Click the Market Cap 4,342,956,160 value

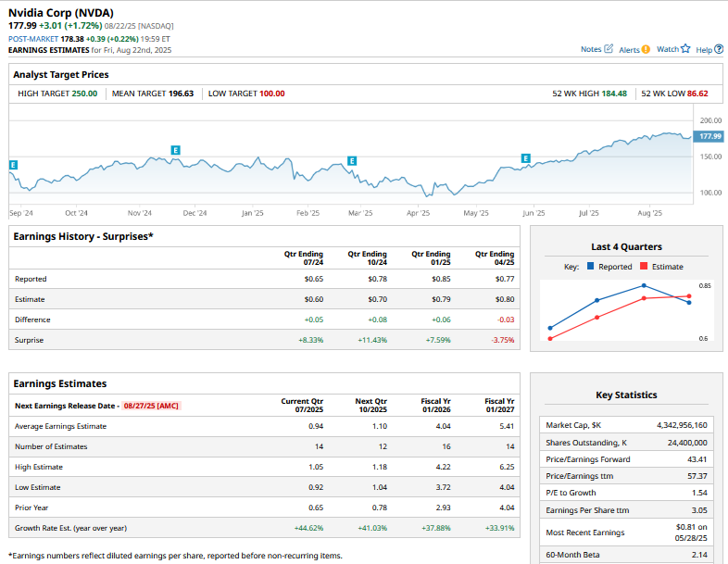[682, 425]
